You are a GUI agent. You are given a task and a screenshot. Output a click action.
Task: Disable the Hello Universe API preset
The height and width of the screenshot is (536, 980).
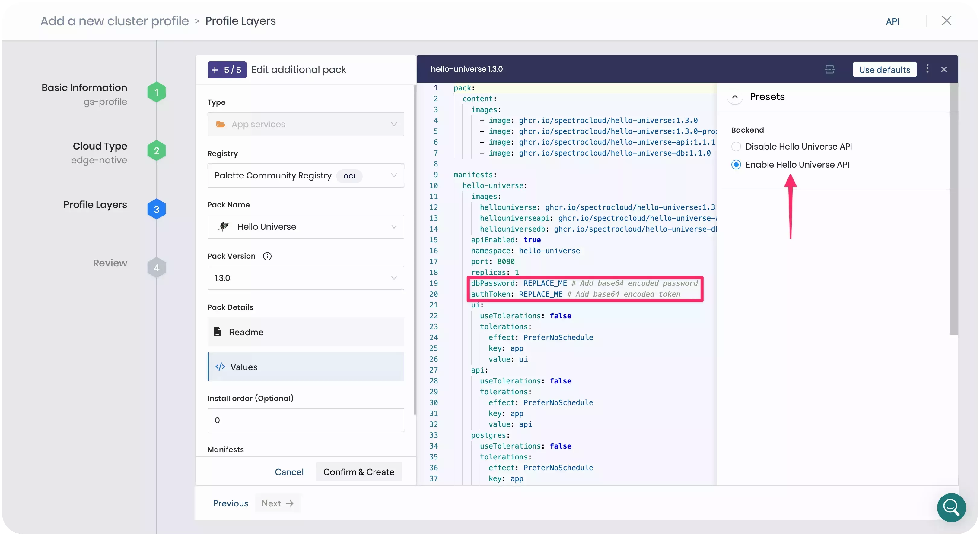[x=736, y=146]
